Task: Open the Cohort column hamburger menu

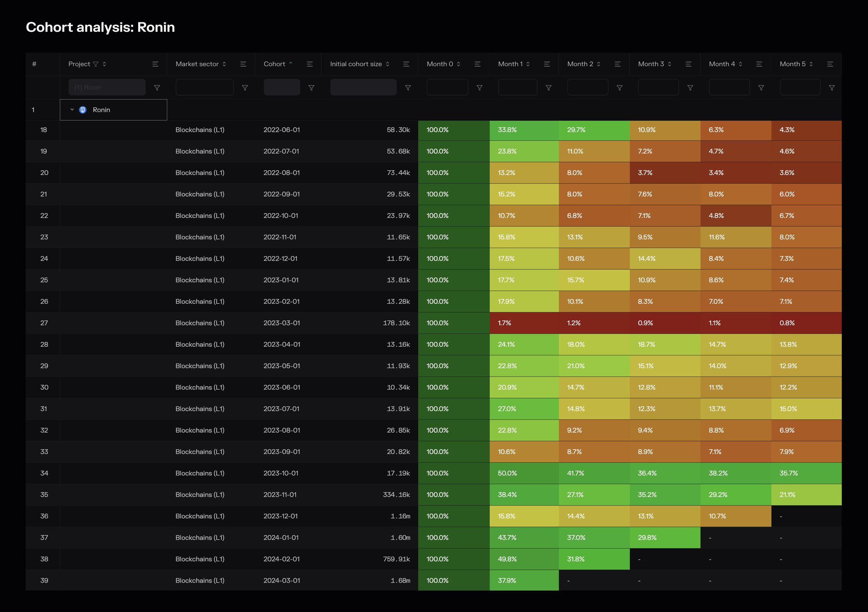Action: (x=310, y=64)
